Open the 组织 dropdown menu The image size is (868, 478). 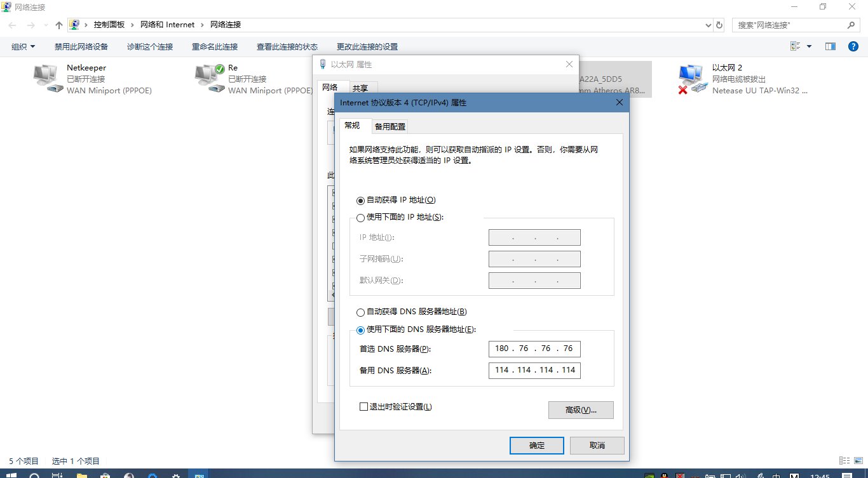22,46
